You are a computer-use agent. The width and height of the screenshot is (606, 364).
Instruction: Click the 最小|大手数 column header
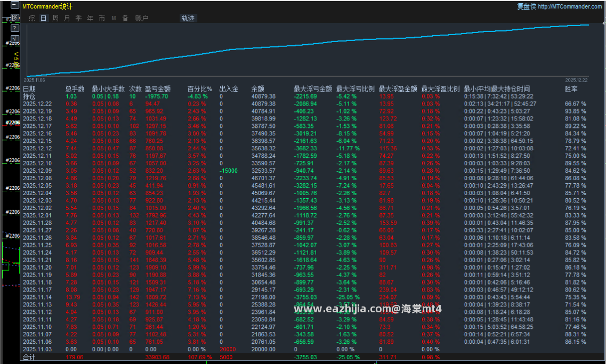point(108,89)
